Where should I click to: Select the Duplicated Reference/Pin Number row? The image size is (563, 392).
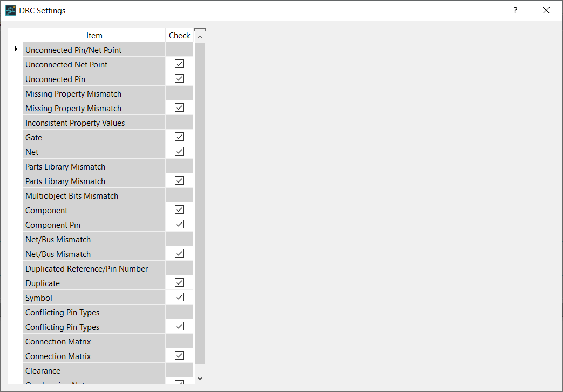[108, 268]
